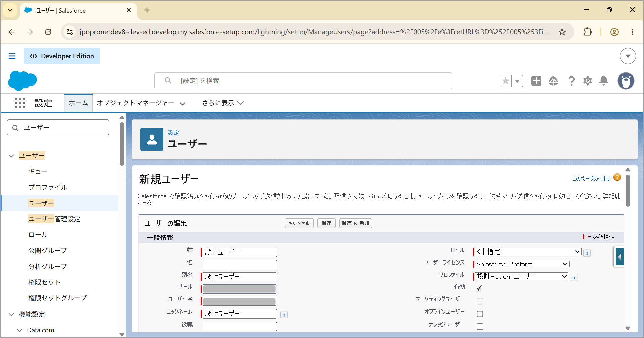Click the 保存 & 新規 button

pyautogui.click(x=356, y=223)
